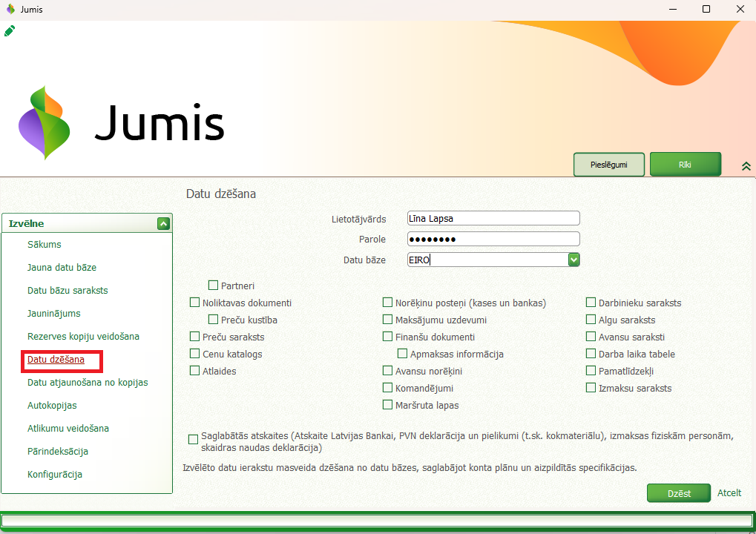Open Rezerves kopiju veidošana

click(x=83, y=337)
